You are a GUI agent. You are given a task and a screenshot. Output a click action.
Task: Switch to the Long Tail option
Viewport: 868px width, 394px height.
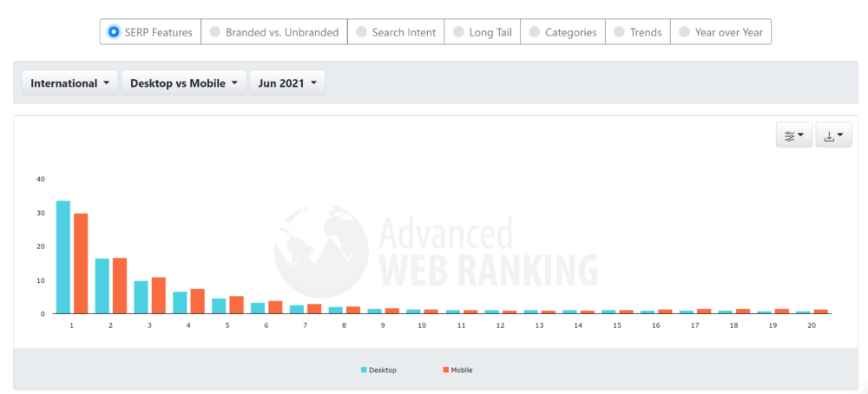[482, 32]
